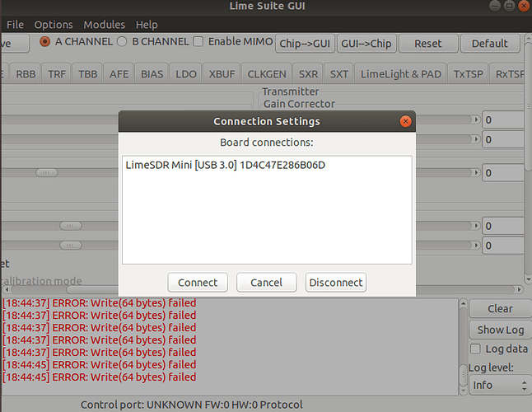532x412 pixels.
Task: Select the B CHANNEL radio button
Action: click(122, 41)
